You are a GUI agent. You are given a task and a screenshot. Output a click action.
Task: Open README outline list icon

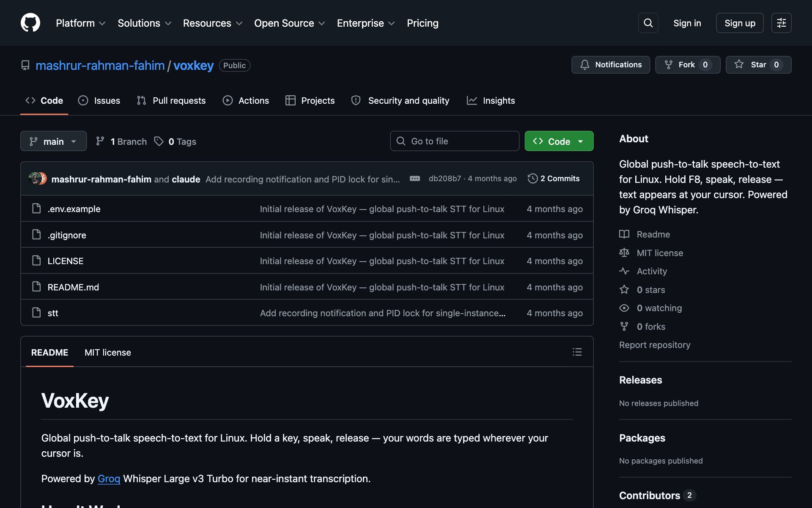577,352
